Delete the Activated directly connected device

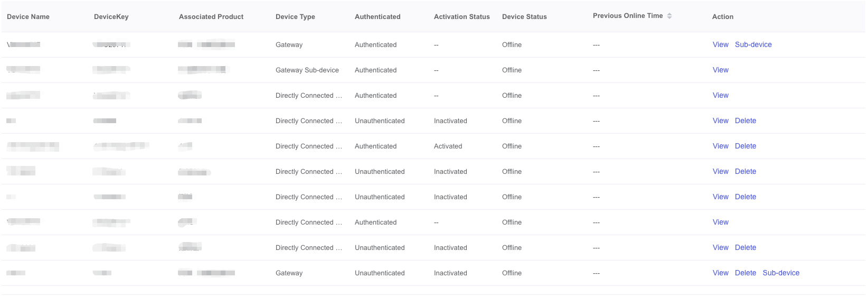(x=745, y=146)
